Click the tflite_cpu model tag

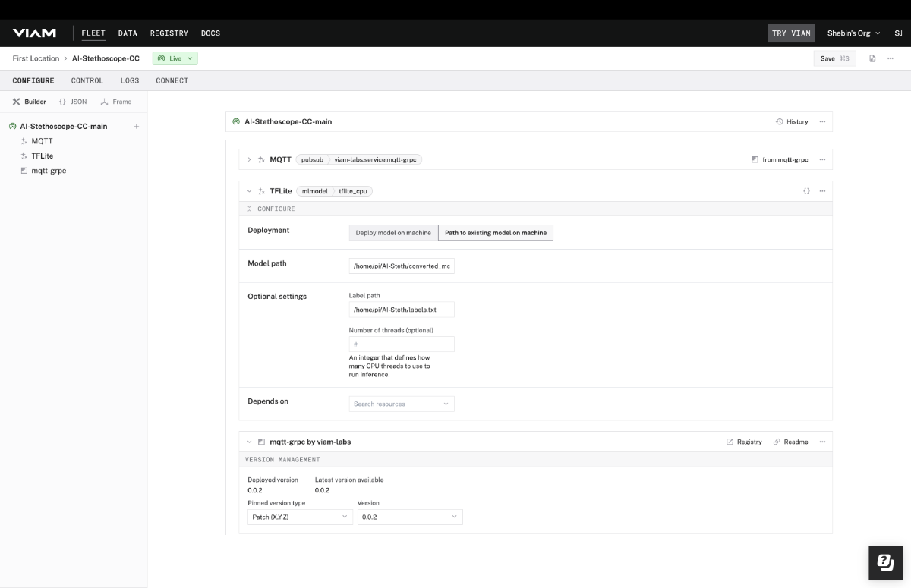[352, 191]
